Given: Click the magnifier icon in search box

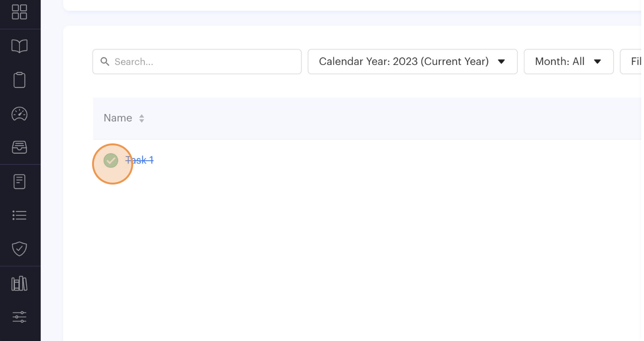Looking at the screenshot, I should (x=105, y=62).
